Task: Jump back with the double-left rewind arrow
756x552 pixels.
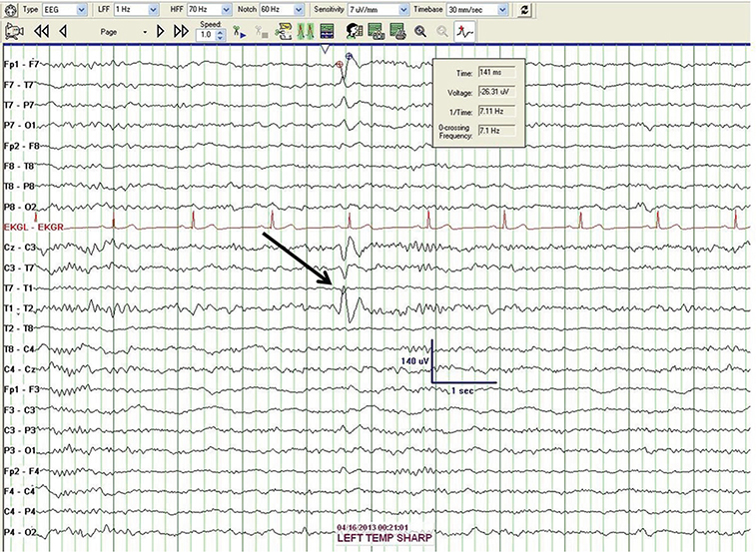Action: pyautogui.click(x=41, y=32)
